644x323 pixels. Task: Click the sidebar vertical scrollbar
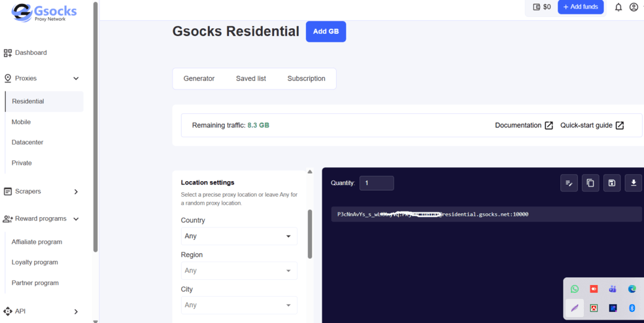click(95, 127)
